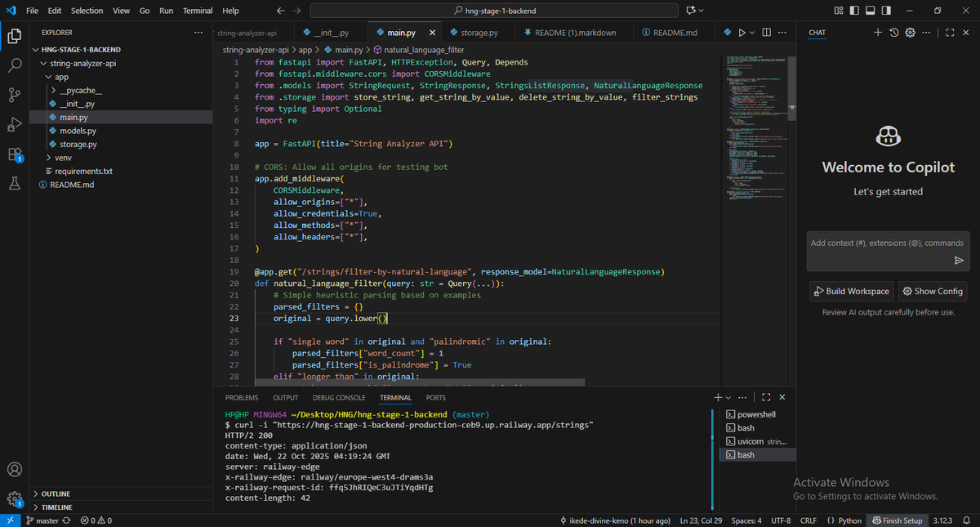Click the chat input field
Screen dimensions: 980x527
(x=887, y=250)
